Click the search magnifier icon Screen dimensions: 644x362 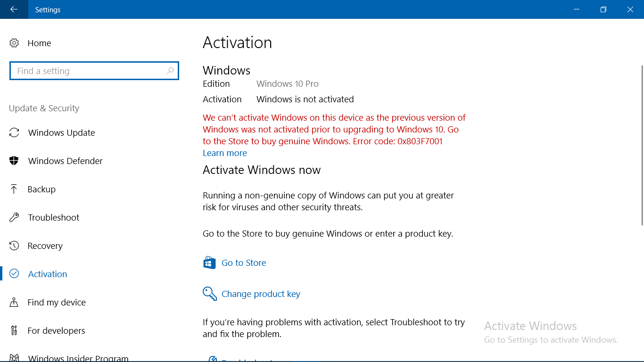point(170,71)
